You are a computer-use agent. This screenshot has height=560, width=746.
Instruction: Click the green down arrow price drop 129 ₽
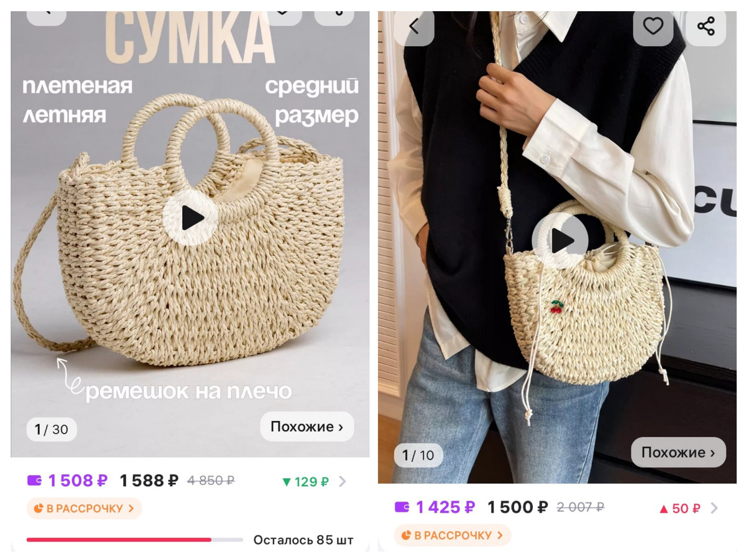[305, 482]
